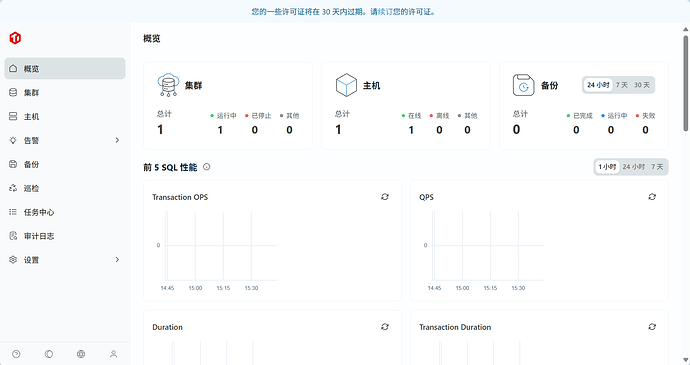Click the 主机 cube card icon

(x=346, y=85)
